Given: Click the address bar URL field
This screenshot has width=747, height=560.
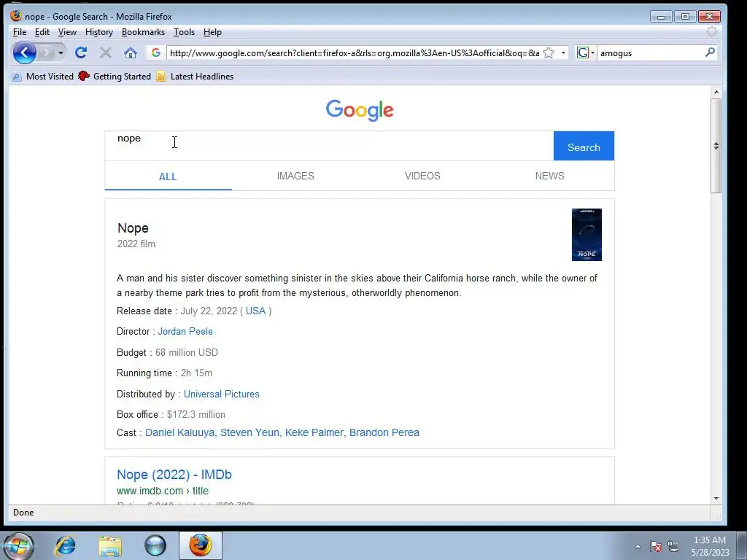Looking at the screenshot, I should [x=355, y=52].
